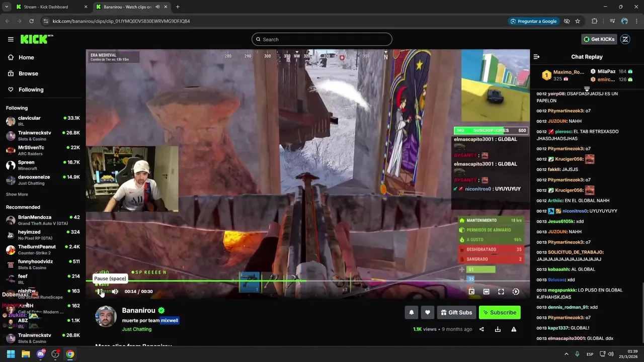Screen dimensions: 644x362
Task: Click the Gift Subs button
Action: 456,312
